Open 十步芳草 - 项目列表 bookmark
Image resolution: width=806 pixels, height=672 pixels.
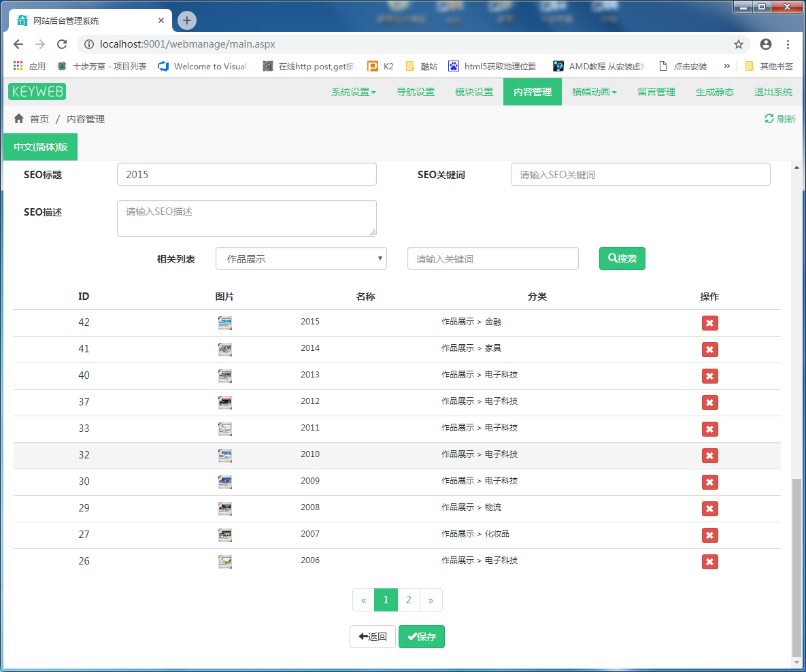pos(102,66)
